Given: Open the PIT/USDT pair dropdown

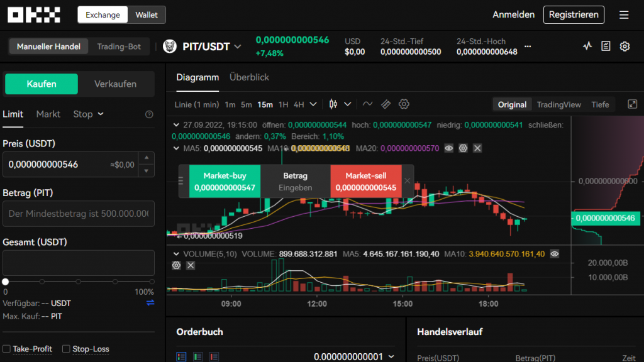Looking at the screenshot, I should 237,47.
